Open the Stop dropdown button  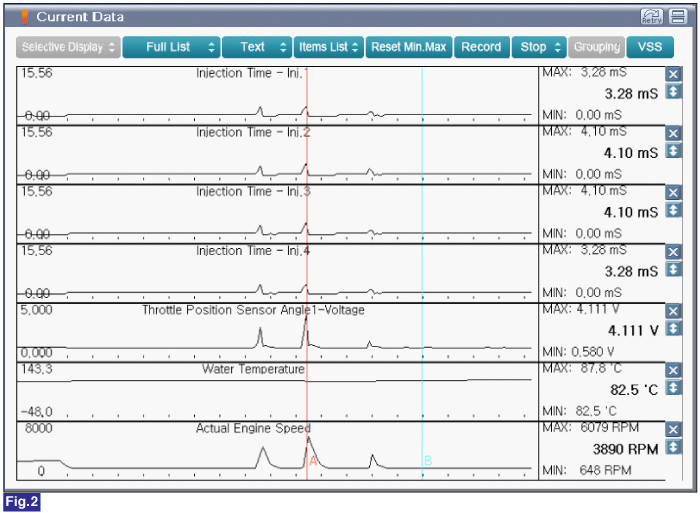click(539, 47)
